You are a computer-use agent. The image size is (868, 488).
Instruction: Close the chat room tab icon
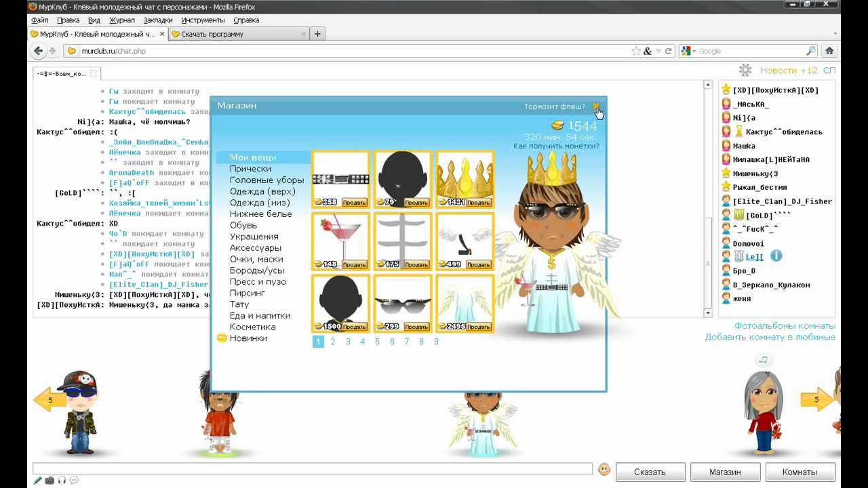94,73
